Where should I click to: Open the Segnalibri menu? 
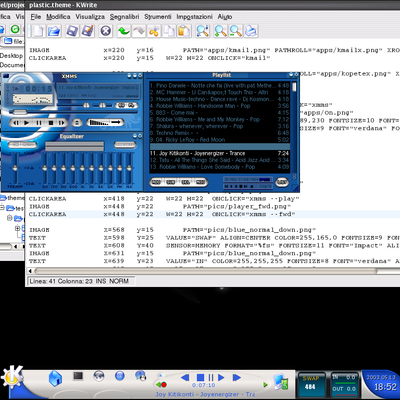coord(125,17)
